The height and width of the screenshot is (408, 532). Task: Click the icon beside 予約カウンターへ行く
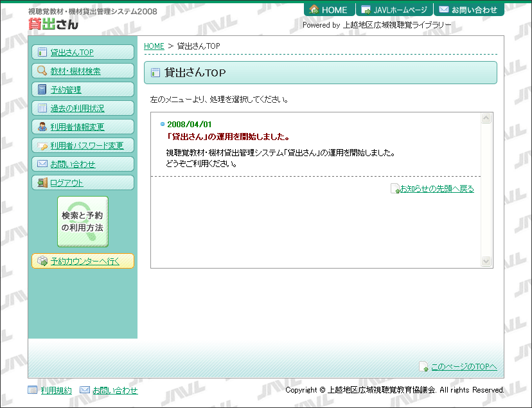pyautogui.click(x=42, y=261)
